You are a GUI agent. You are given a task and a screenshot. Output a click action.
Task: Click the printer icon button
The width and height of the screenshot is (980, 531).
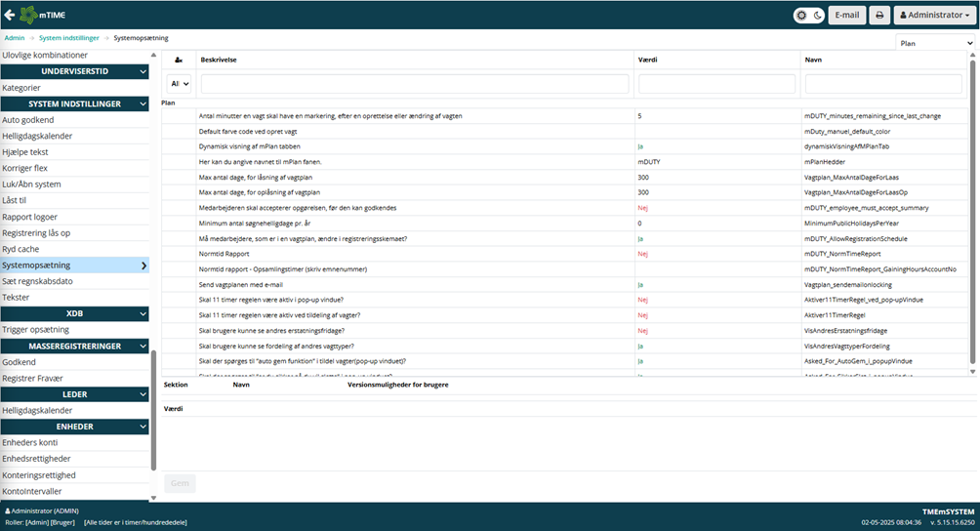pos(878,16)
